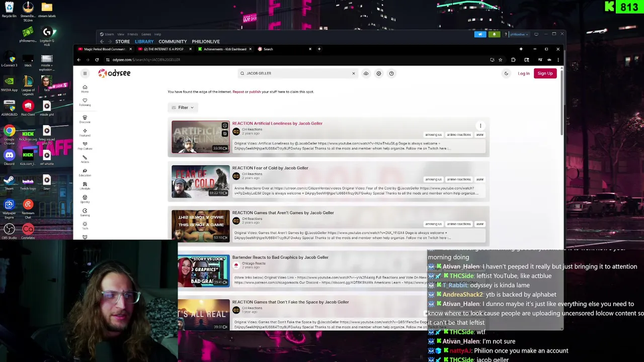Image resolution: width=644 pixels, height=362 pixels.
Task: Open the Odysee help icon
Action: coord(391,73)
